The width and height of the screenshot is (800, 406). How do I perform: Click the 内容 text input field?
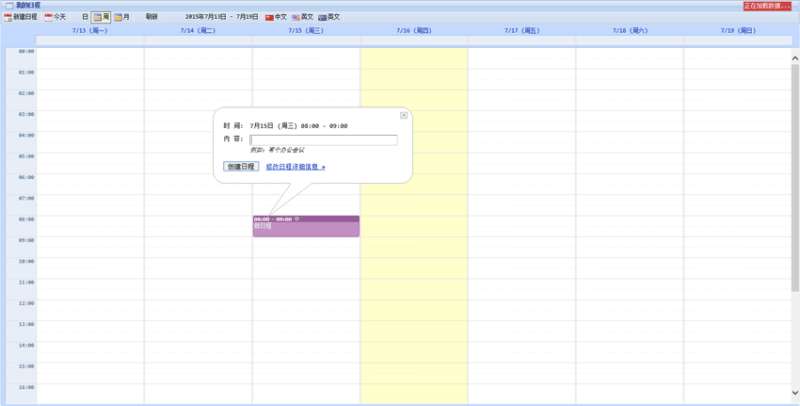(x=323, y=140)
